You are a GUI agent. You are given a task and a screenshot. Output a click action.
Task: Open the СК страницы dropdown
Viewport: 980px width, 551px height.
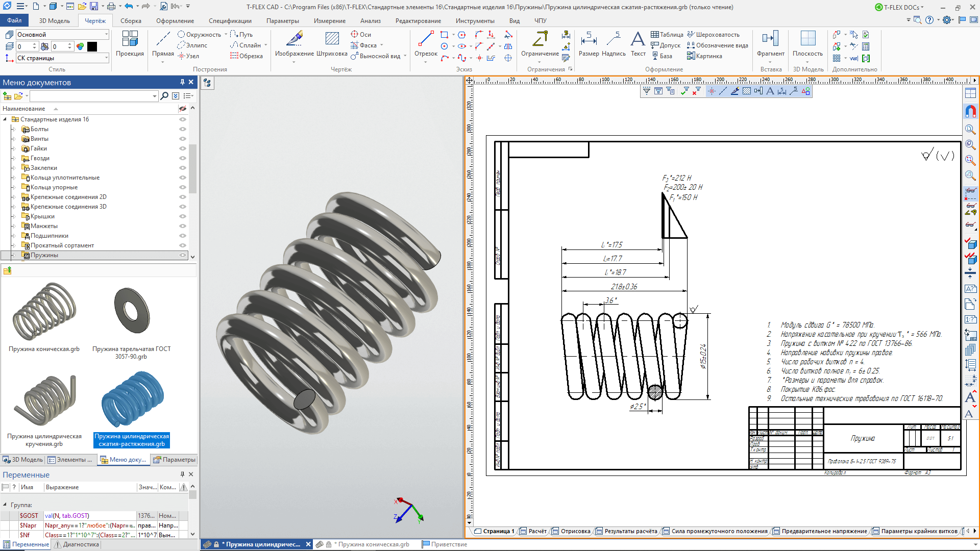106,58
